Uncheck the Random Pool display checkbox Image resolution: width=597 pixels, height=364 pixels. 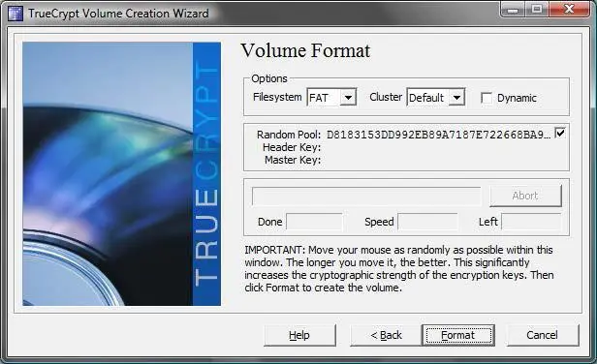click(x=560, y=133)
